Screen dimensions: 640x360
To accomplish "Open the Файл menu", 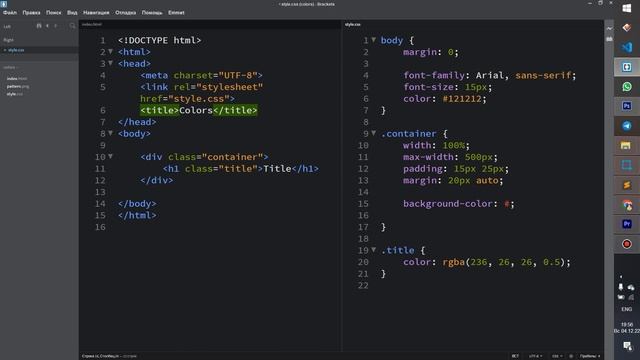I will (x=10, y=13).
